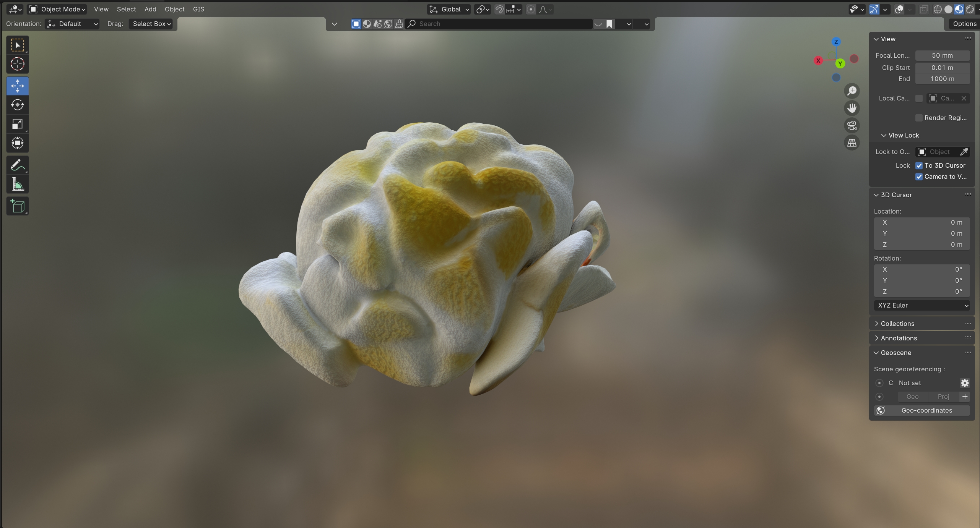Open the Add menu
The image size is (980, 528).
[150, 9]
